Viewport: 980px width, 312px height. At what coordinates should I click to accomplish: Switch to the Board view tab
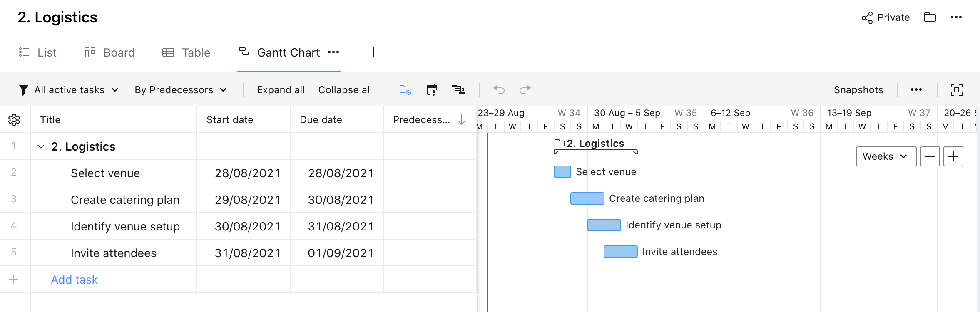110,52
